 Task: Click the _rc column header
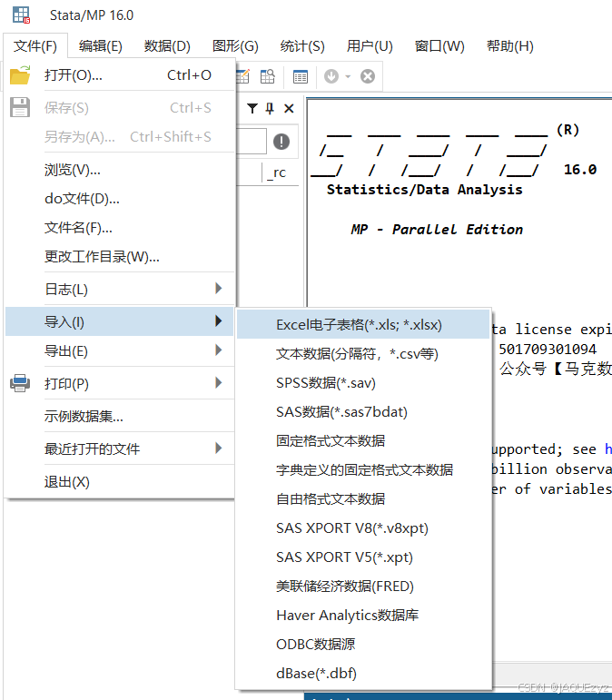(x=276, y=173)
